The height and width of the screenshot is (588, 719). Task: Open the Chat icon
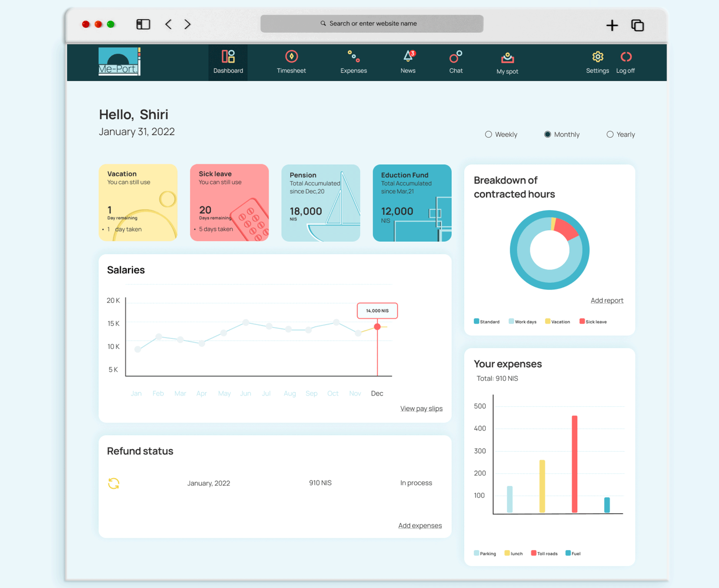click(456, 57)
